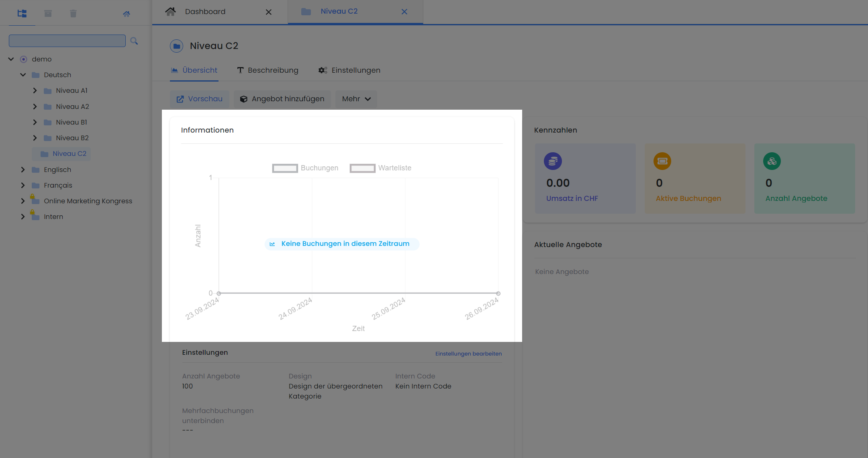Select Niveau C2 in the tree

(x=69, y=153)
